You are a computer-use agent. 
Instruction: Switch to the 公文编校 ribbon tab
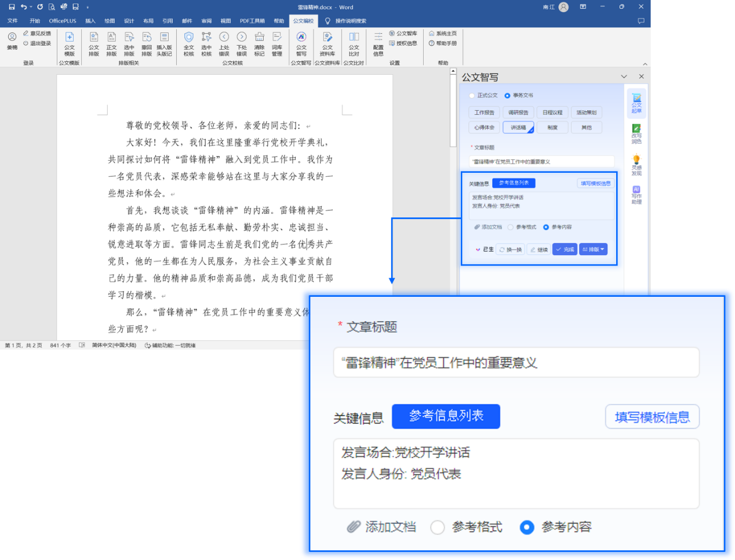coord(303,21)
